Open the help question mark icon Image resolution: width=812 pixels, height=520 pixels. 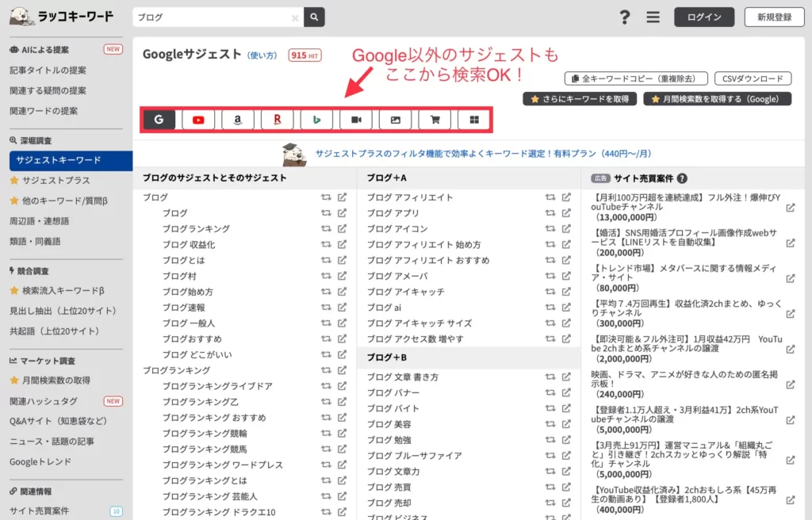click(625, 17)
